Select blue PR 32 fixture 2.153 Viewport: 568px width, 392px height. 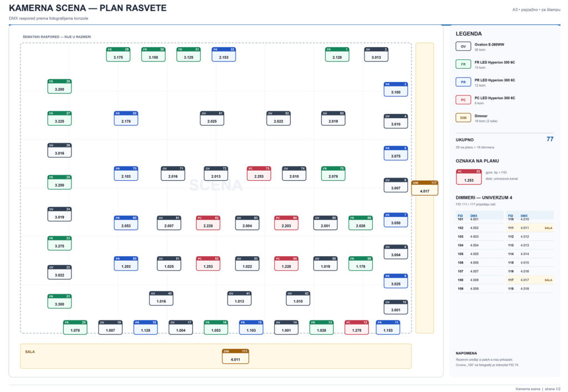click(224, 54)
